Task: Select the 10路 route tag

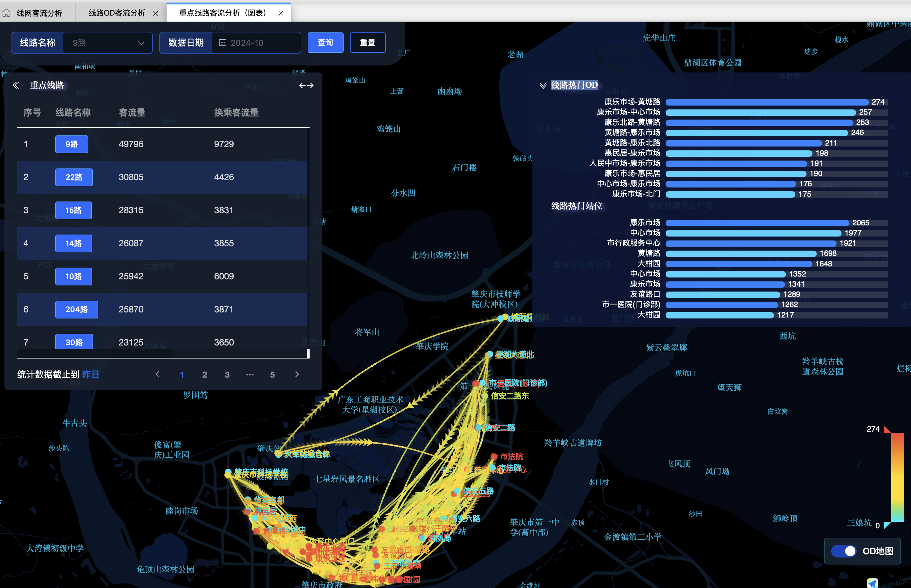Action: tap(73, 277)
